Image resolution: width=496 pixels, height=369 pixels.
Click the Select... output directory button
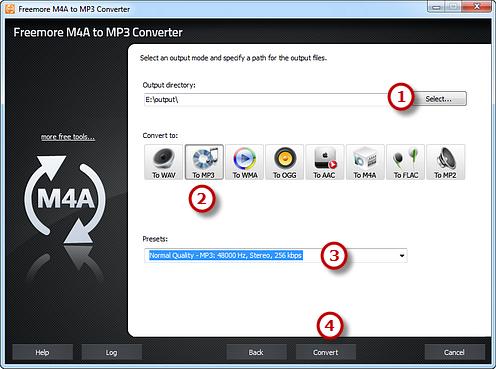[x=439, y=99]
